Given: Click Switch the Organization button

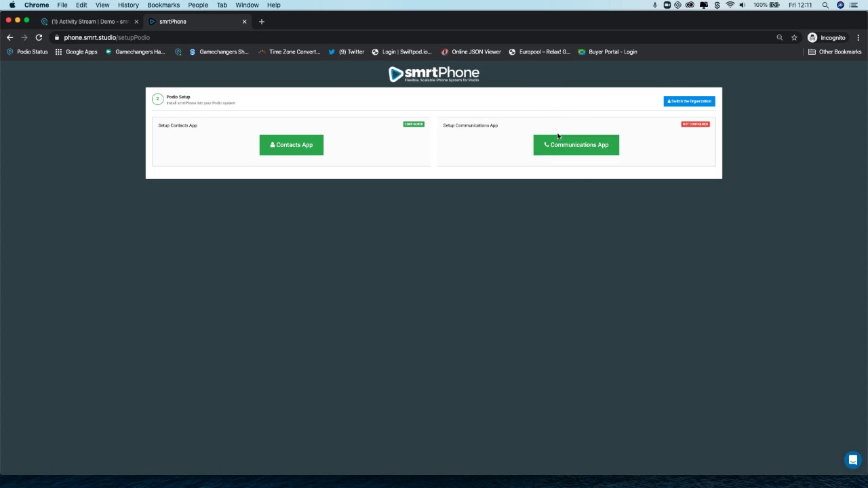Looking at the screenshot, I should 689,101.
